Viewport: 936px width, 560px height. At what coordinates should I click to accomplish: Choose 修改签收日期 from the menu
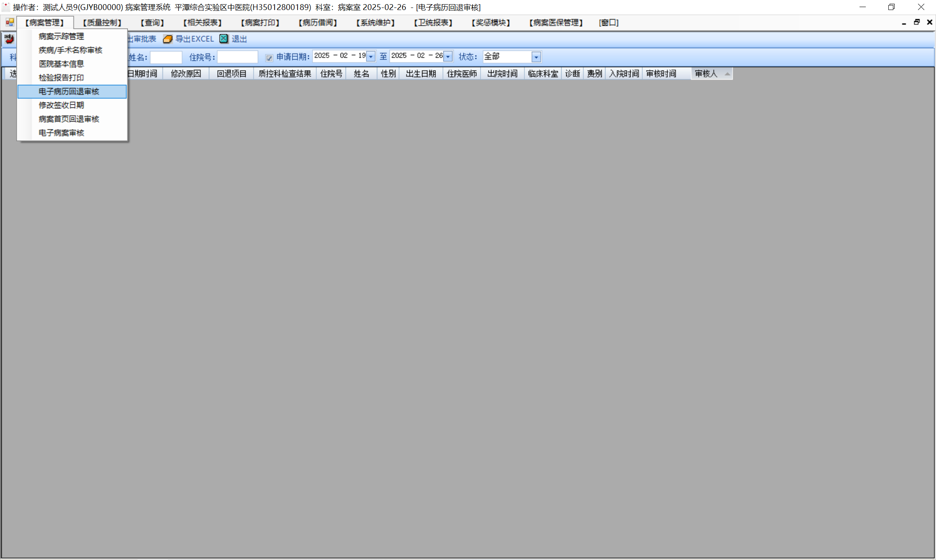tap(61, 105)
